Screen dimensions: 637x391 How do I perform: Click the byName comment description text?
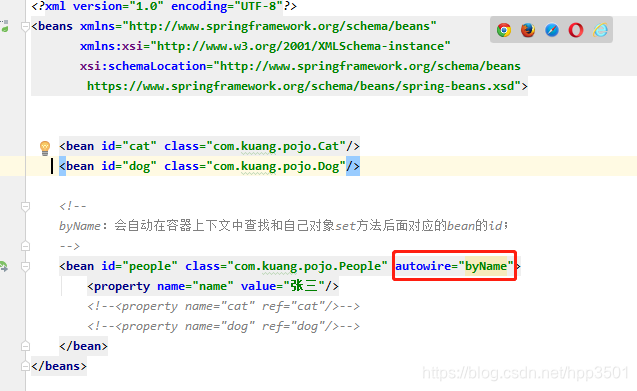[284, 226]
